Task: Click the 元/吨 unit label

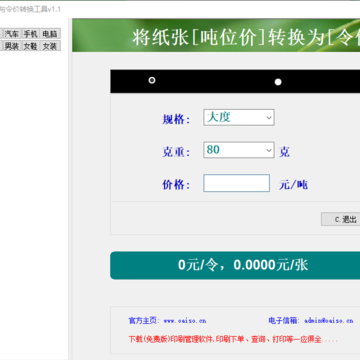Action: point(293,184)
